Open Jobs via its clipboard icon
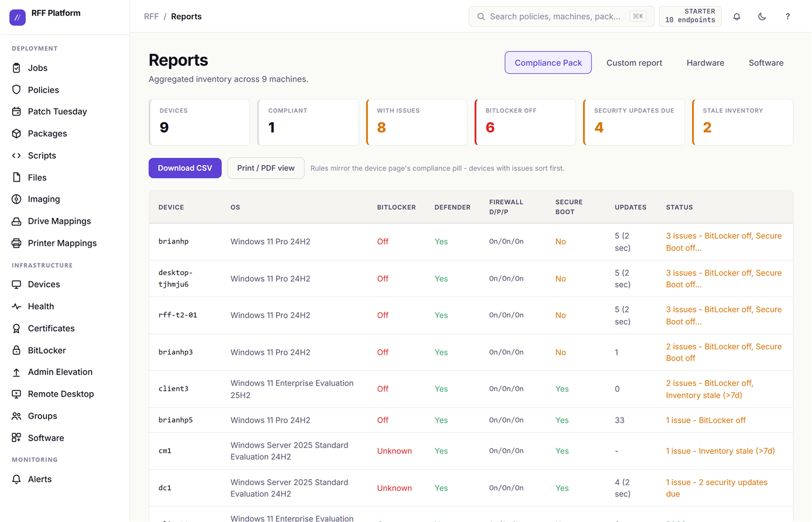812x522 pixels. click(x=16, y=68)
